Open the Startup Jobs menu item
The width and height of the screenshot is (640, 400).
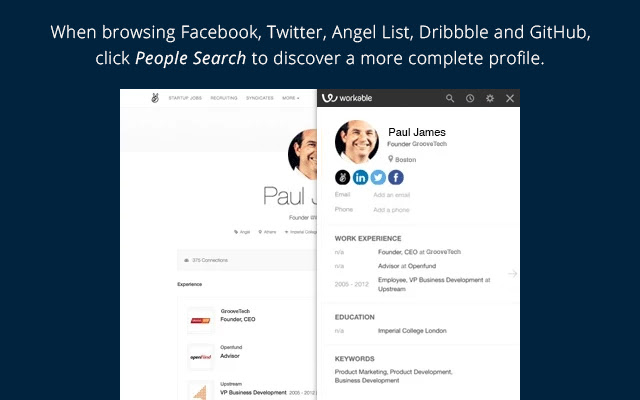click(185, 98)
